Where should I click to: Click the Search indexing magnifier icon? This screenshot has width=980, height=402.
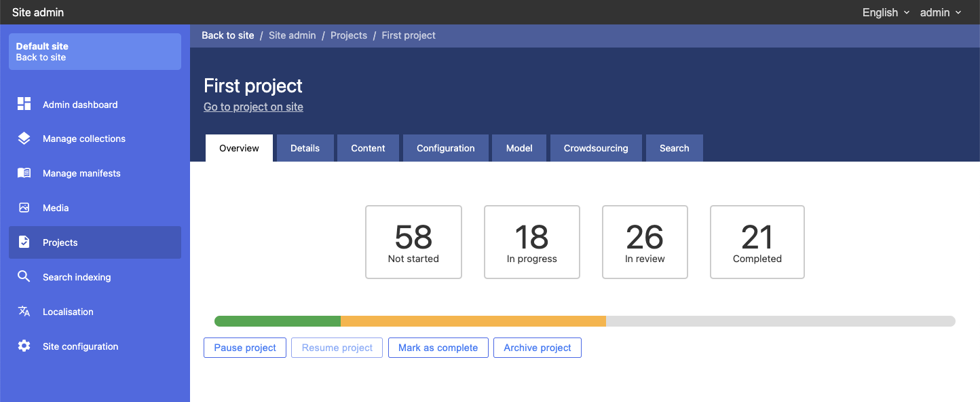24,277
